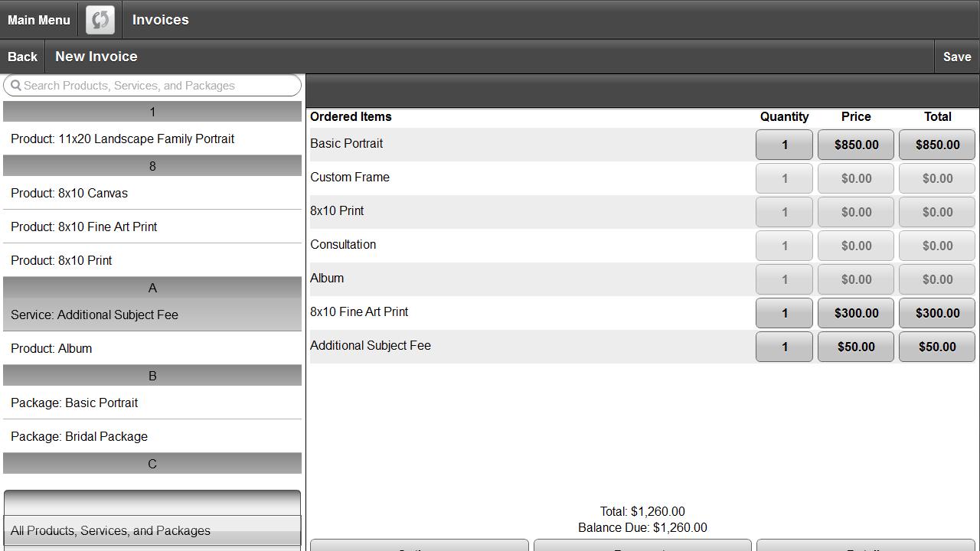The height and width of the screenshot is (551, 980).
Task: Choose Service: Additional Subject Fee
Action: tap(94, 315)
